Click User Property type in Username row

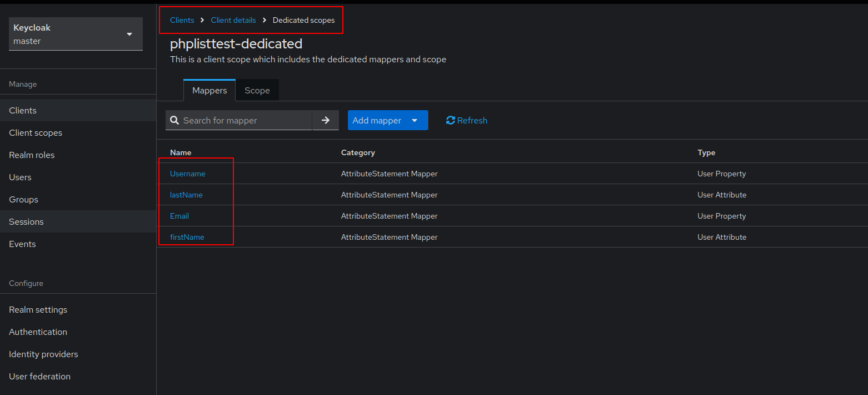point(722,174)
